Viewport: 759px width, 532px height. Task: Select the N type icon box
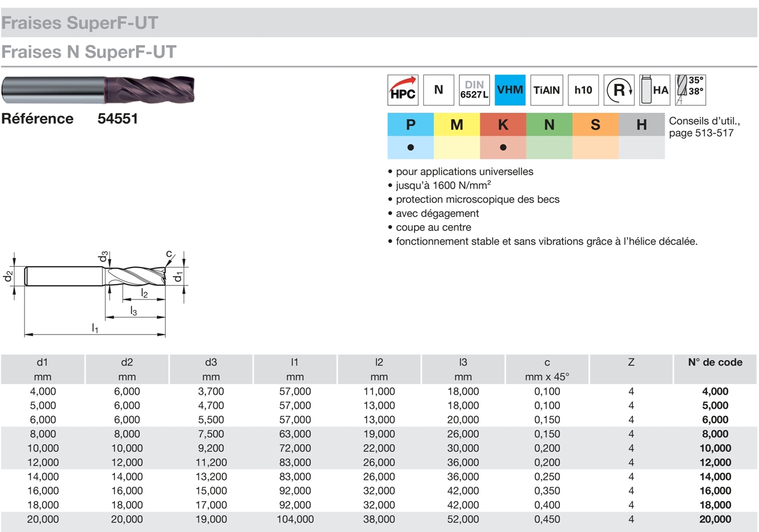pyautogui.click(x=438, y=90)
